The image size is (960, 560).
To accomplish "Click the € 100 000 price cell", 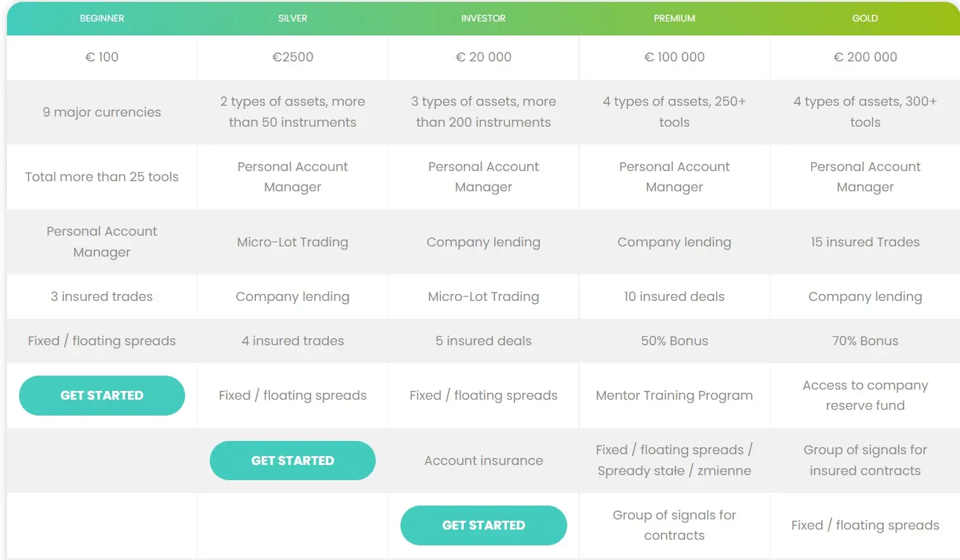I will 674,57.
